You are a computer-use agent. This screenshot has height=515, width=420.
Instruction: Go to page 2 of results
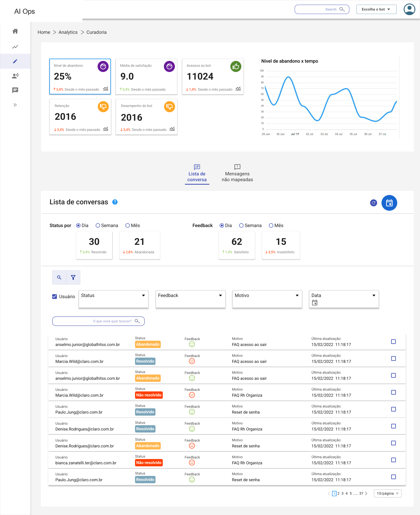pyautogui.click(x=338, y=493)
